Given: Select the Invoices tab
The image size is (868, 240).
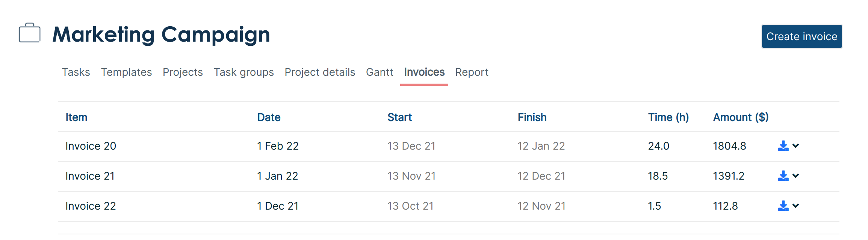Looking at the screenshot, I should (x=424, y=72).
